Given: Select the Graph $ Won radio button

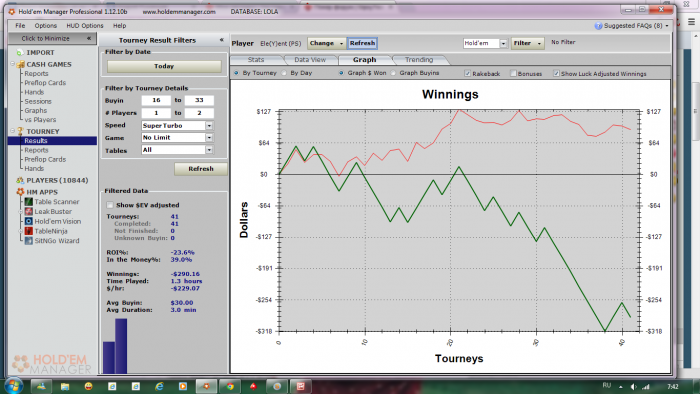Looking at the screenshot, I should [341, 73].
